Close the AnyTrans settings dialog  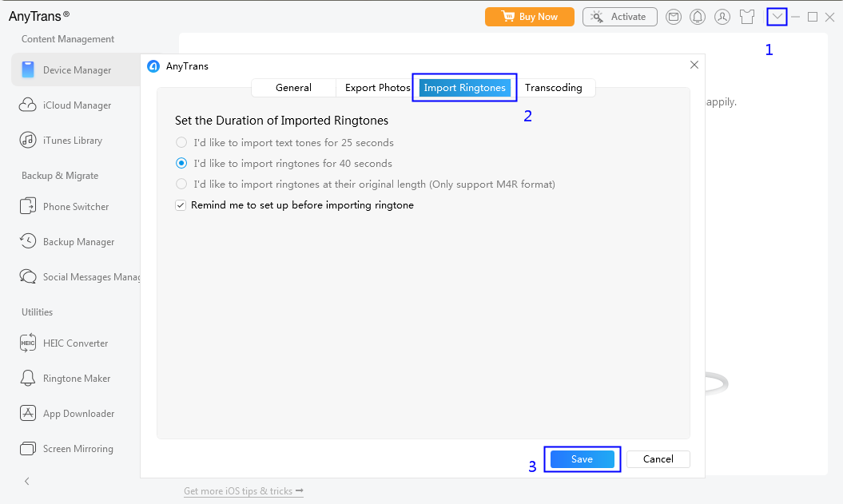[x=694, y=65]
